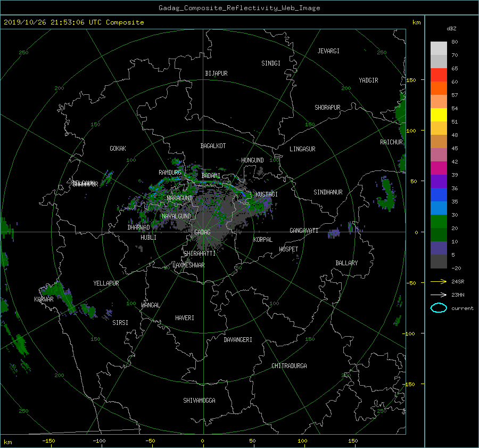Click the KUSTAGI city label
Image resolution: width=479 pixels, height=448 pixels.
267,194
